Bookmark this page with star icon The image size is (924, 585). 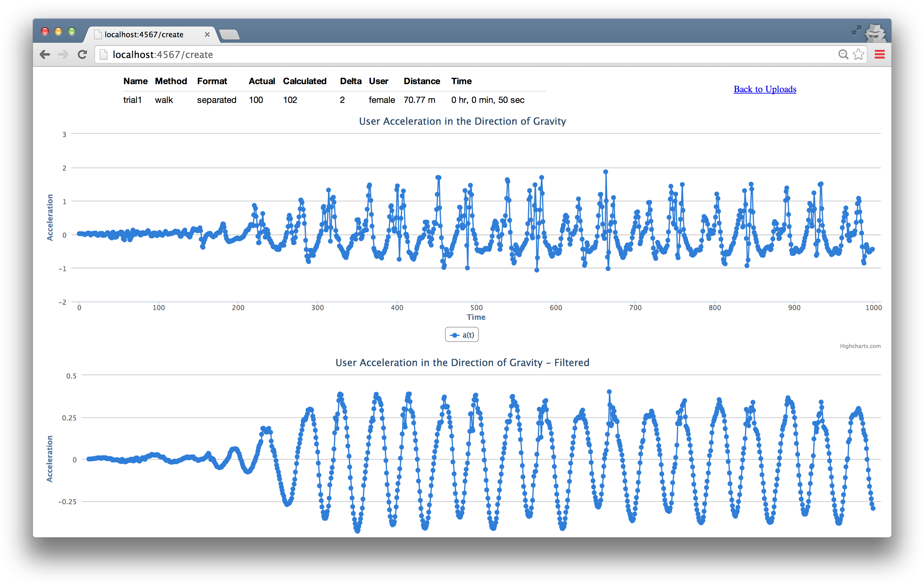point(858,54)
